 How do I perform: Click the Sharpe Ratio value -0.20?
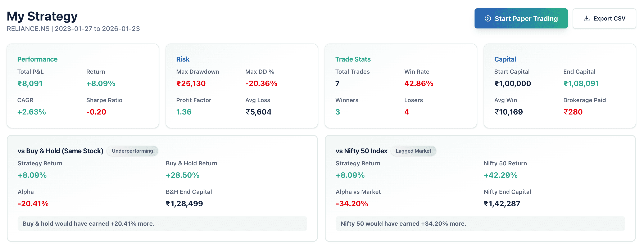[x=96, y=112]
